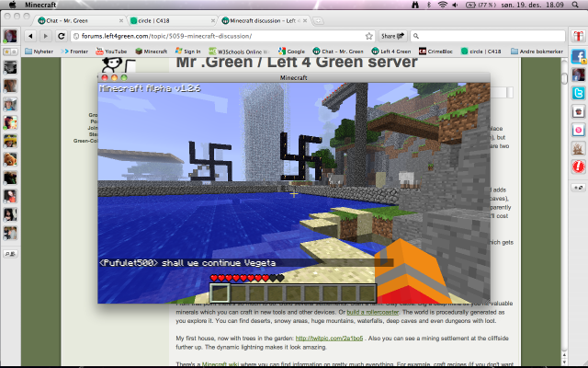The image size is (588, 368).
Task: Toggle the gear filter beside the star in left sidebar
Action: click(x=14, y=52)
